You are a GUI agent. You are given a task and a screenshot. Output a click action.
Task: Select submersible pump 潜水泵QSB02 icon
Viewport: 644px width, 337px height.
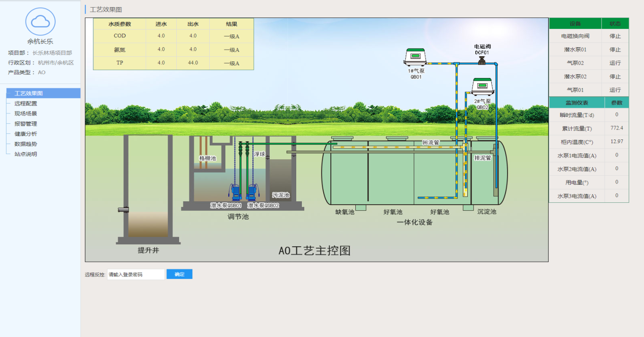pyautogui.click(x=254, y=191)
